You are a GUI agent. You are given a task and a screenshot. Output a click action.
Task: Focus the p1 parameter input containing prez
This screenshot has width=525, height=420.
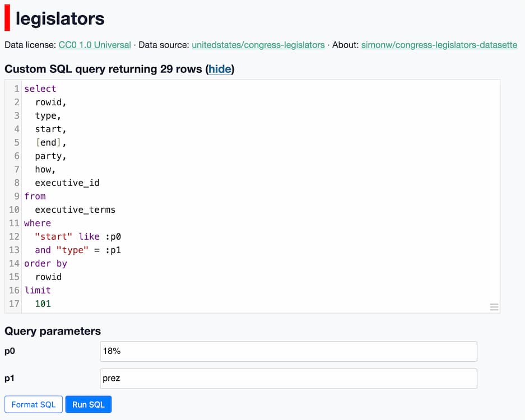pyautogui.click(x=288, y=379)
